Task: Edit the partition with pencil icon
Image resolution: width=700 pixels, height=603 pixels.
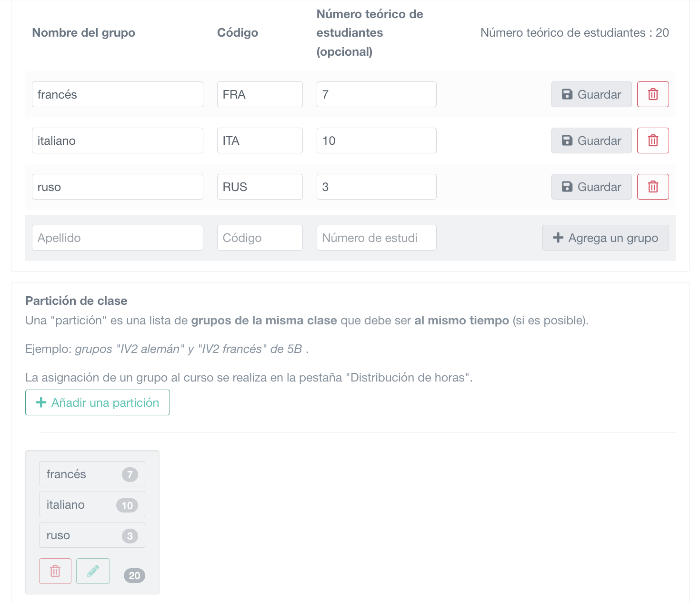Action: 93,571
